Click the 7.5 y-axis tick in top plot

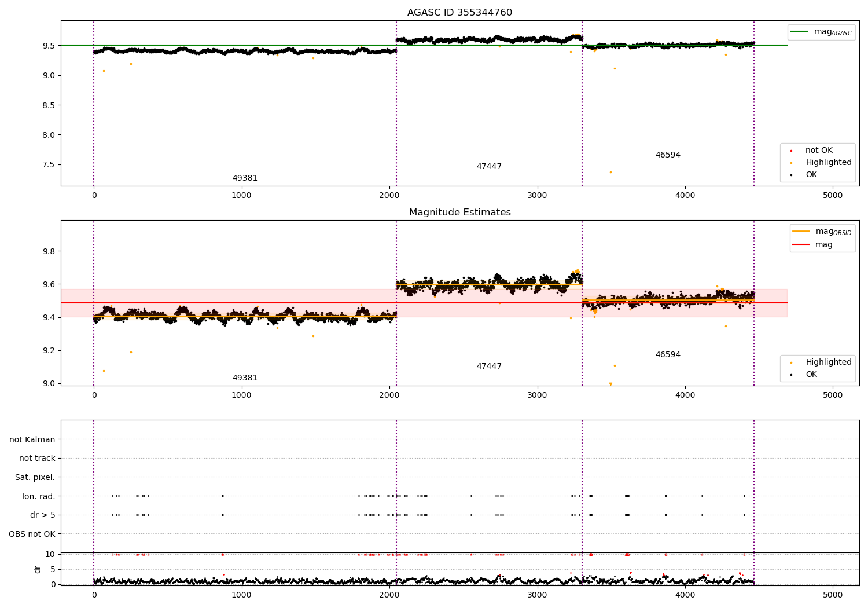[x=48, y=165]
